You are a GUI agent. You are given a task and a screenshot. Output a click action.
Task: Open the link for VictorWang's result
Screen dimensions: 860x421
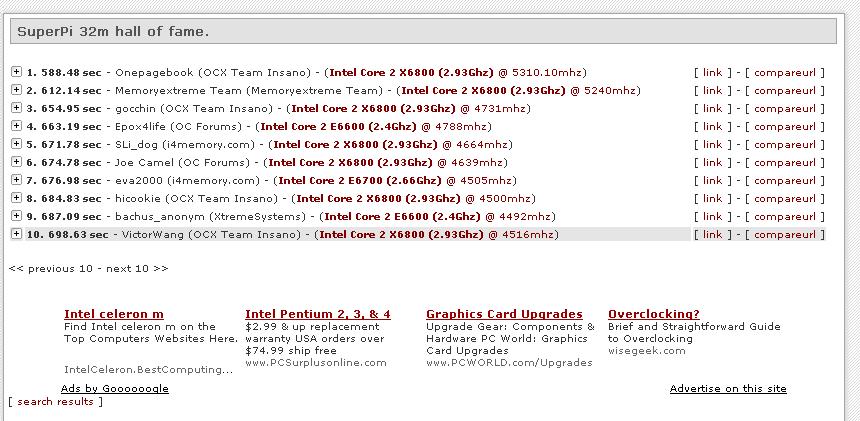[712, 235]
